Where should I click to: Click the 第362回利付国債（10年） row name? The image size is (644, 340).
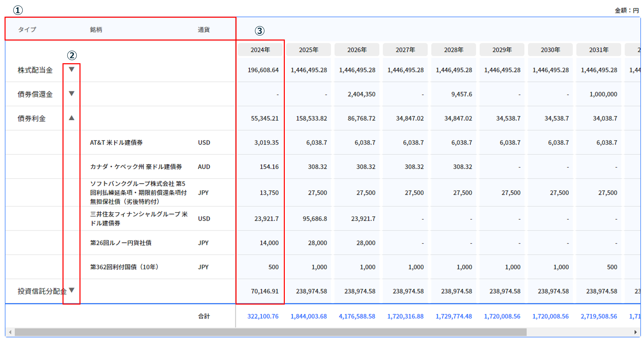(124, 267)
